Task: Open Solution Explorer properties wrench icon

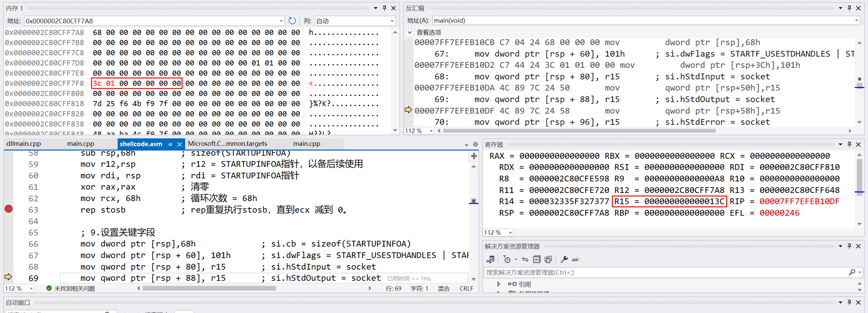Action: click(x=564, y=259)
